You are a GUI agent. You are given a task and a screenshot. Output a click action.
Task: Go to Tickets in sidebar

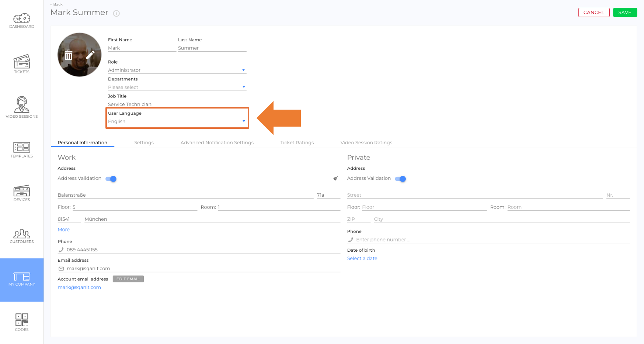(22, 64)
